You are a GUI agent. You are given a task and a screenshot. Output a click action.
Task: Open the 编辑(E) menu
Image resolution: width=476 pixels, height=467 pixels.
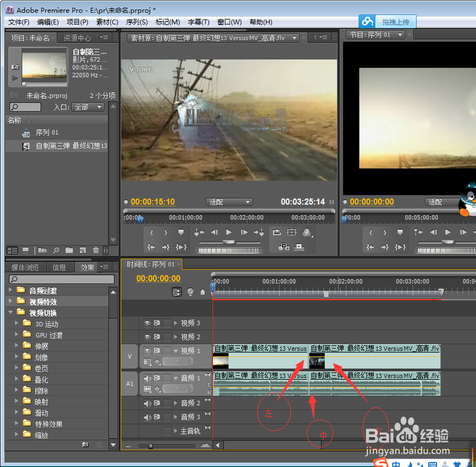(48, 22)
